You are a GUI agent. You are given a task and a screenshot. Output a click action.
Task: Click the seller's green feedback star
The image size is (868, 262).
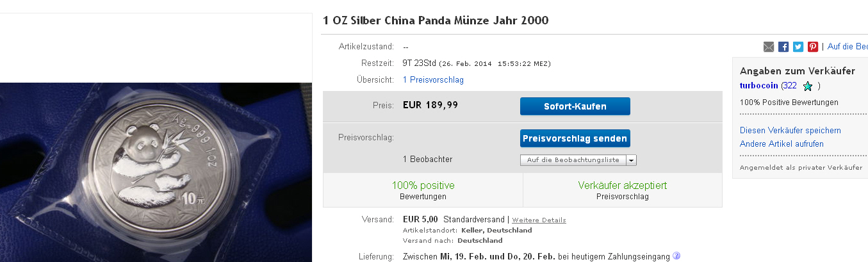[x=808, y=86]
